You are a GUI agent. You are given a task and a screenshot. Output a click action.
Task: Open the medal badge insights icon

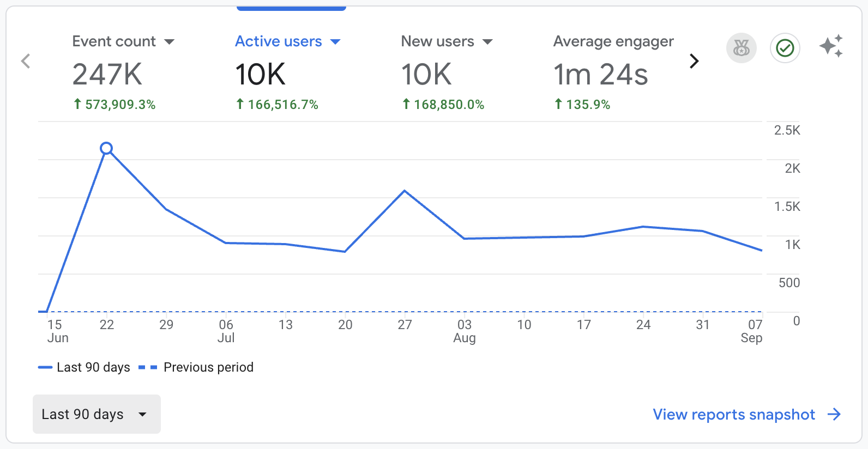coord(741,48)
